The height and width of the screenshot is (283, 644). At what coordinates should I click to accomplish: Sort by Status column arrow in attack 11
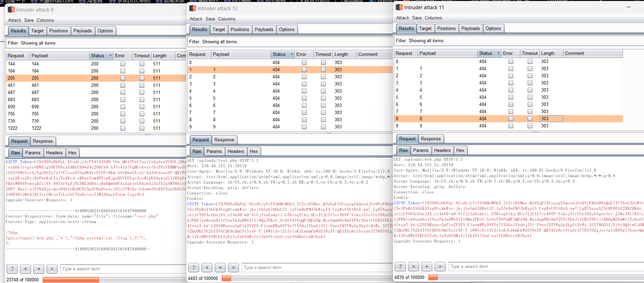(x=498, y=53)
